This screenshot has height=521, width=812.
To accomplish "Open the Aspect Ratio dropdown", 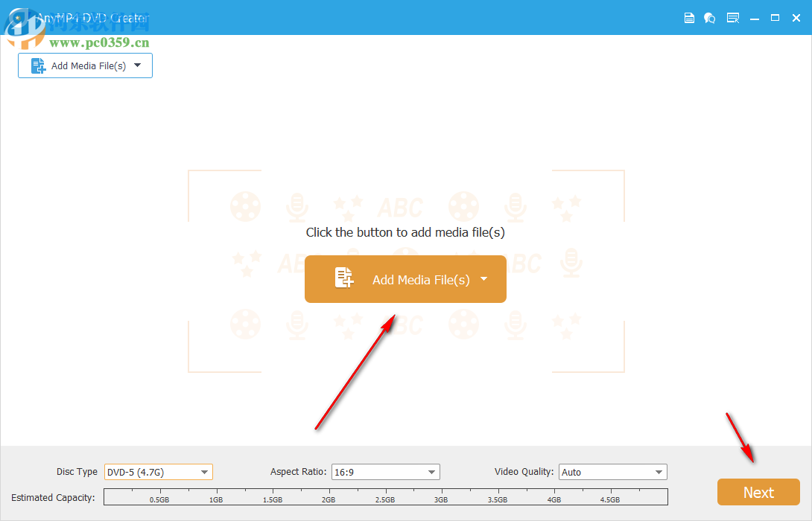I will click(x=431, y=471).
